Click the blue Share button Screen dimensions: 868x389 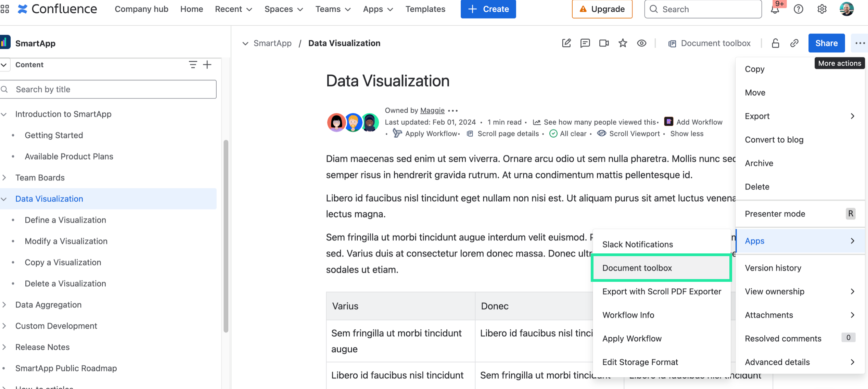[826, 43]
